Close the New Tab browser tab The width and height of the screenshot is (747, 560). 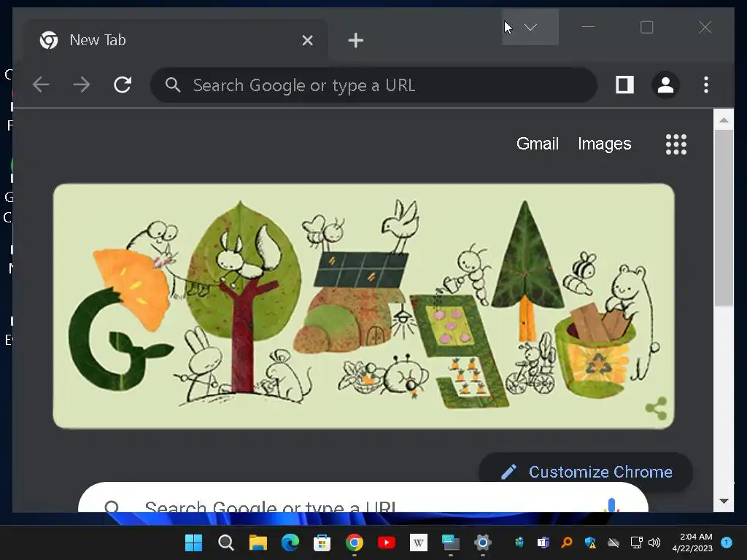click(x=307, y=41)
